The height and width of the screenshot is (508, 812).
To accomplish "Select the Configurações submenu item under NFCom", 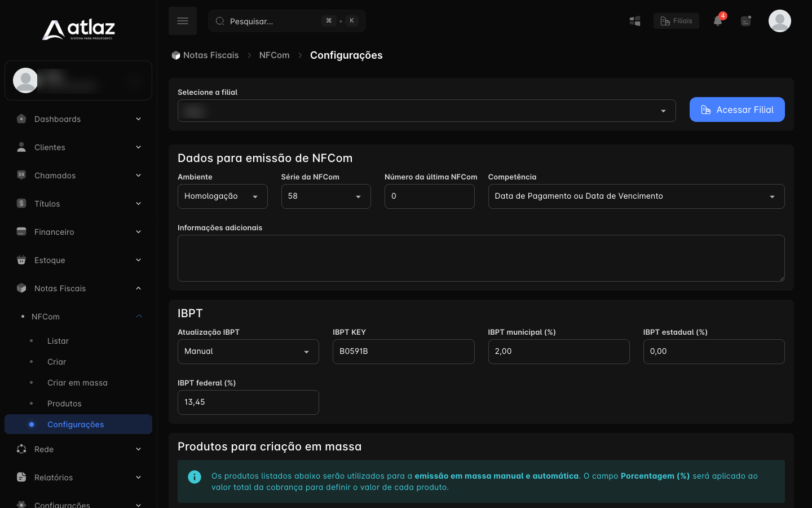I will coord(78,424).
